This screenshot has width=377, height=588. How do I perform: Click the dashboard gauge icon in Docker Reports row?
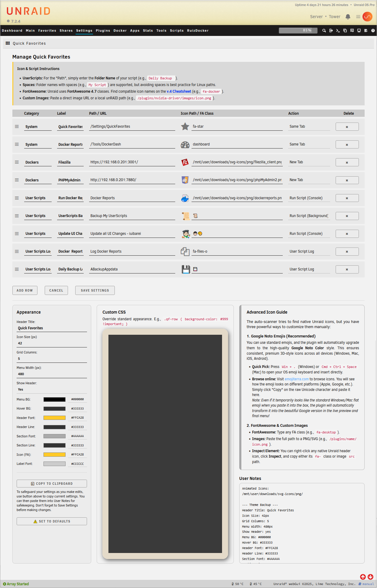[185, 145]
